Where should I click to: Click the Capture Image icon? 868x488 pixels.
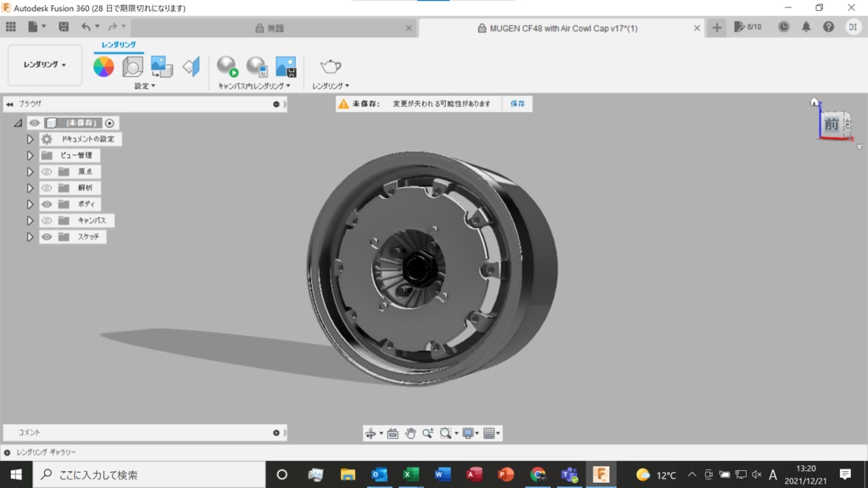coord(287,67)
